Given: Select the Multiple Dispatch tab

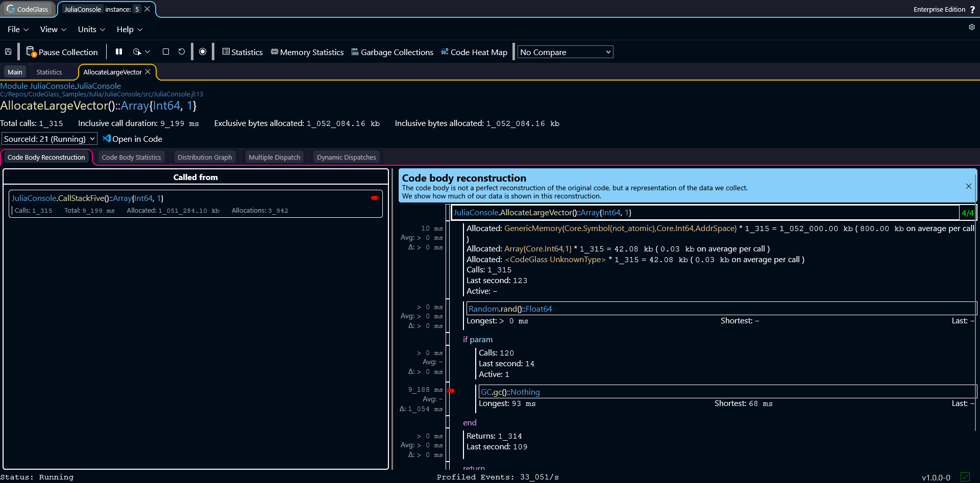Looking at the screenshot, I should click(275, 157).
